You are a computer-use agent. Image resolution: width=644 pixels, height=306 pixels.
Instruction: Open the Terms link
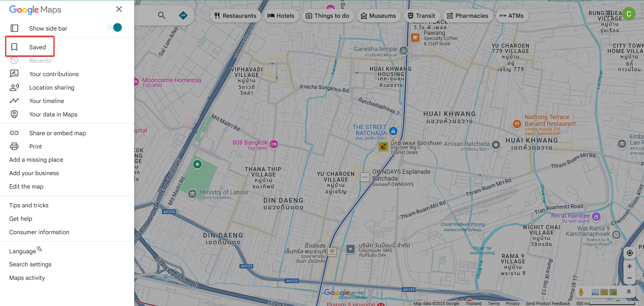pyautogui.click(x=494, y=303)
